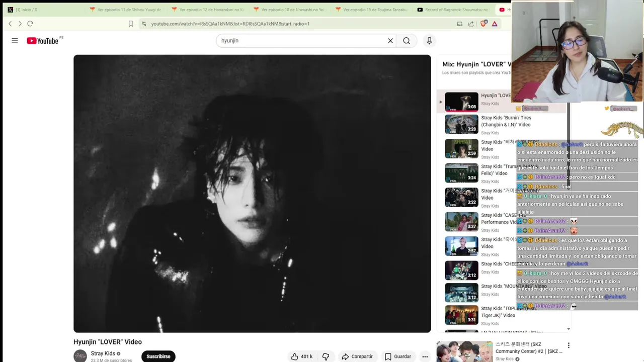
Task: Switch to 'Ver episodio 10 de Uruwashi' tab
Action: (289, 10)
